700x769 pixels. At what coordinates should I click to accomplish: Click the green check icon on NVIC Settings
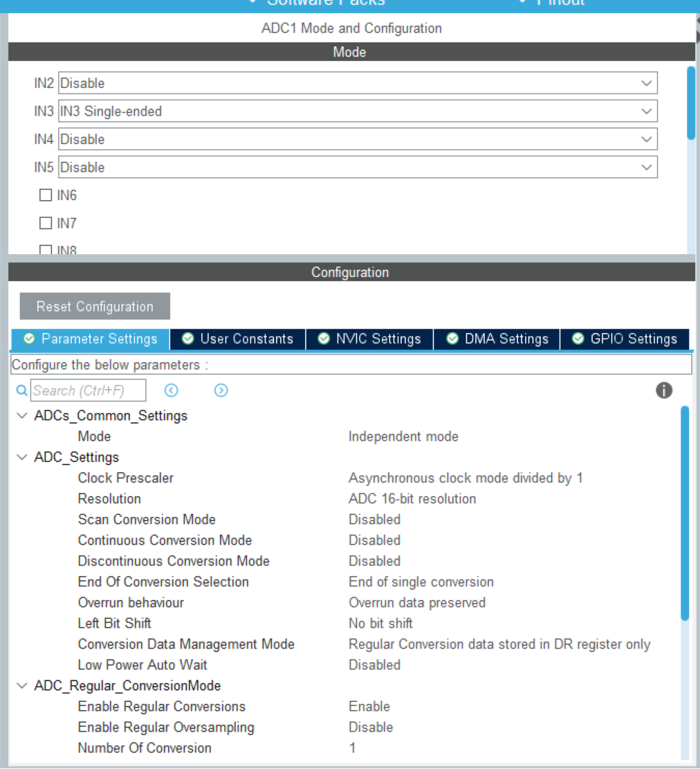click(x=323, y=338)
